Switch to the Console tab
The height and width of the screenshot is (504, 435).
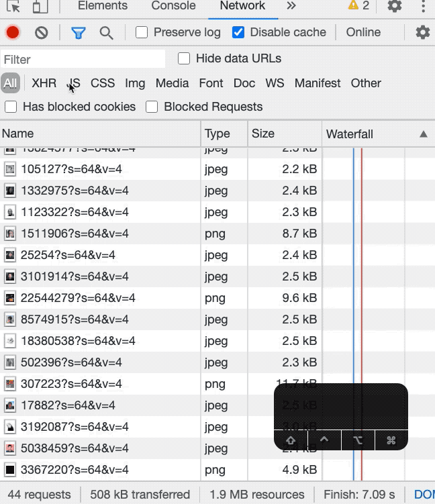173,5
